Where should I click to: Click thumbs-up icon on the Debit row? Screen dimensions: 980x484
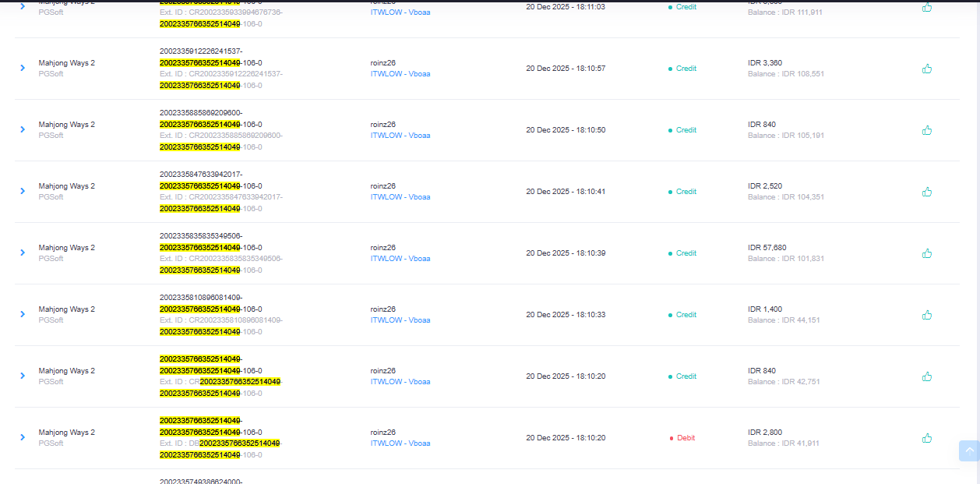tap(927, 438)
